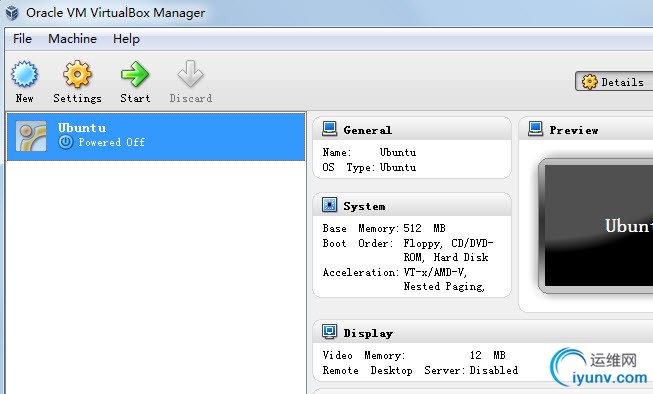The image size is (653, 394).
Task: Click the Powered Off status icon
Action: click(65, 142)
